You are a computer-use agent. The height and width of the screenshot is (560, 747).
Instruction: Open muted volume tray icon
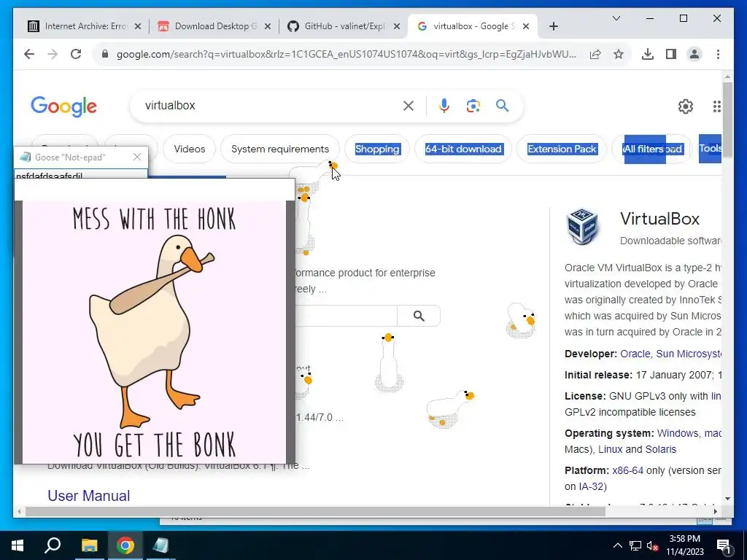[x=653, y=545]
